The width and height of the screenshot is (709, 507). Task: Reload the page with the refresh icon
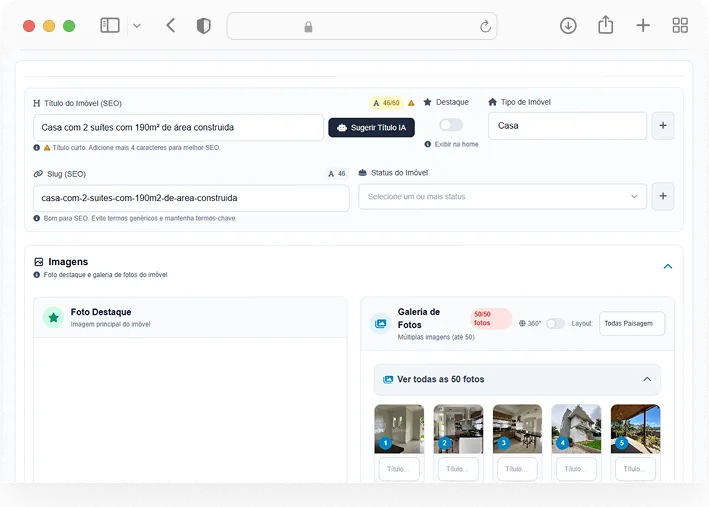click(485, 26)
